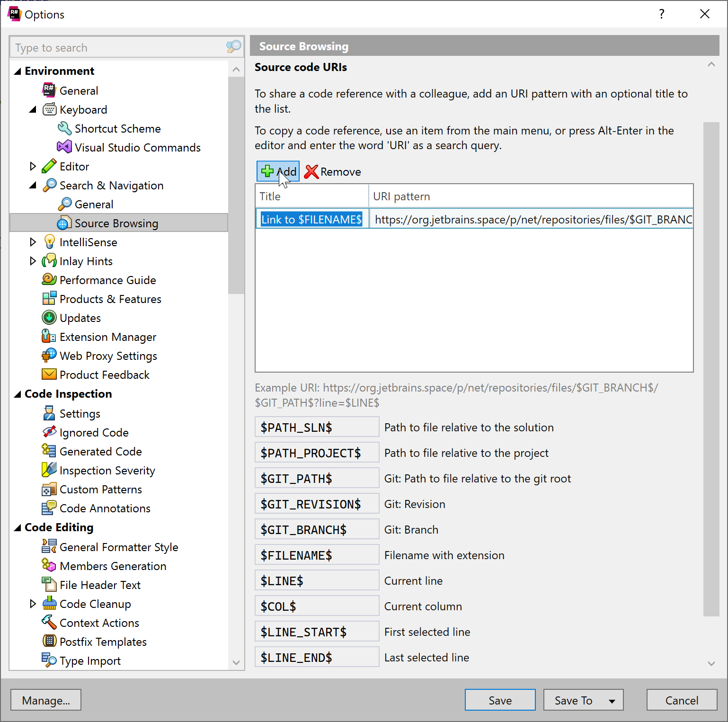Open the Extension Manager page

(x=107, y=337)
